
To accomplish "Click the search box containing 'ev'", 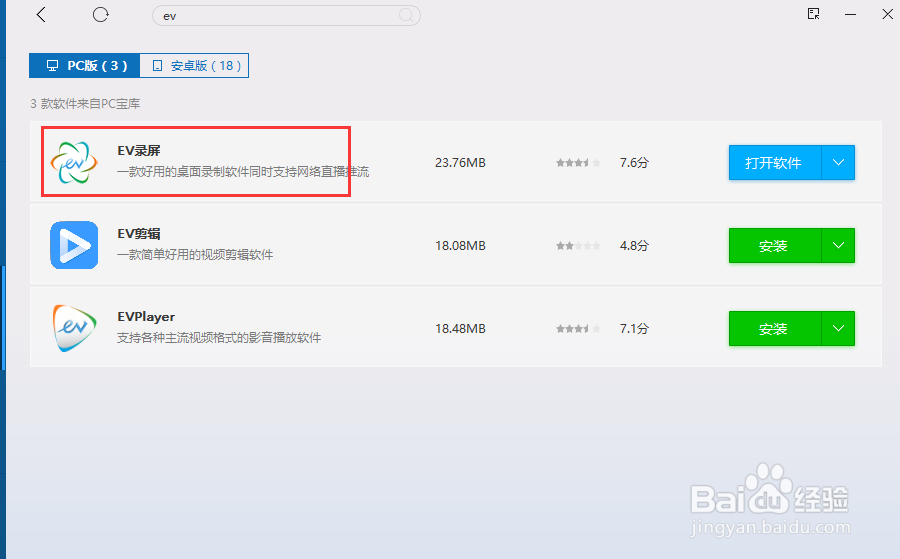I will [x=286, y=15].
